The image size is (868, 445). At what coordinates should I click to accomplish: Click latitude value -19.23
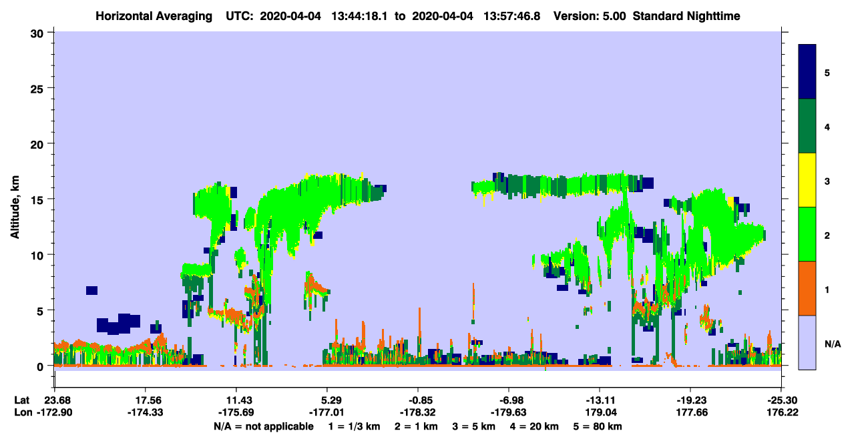[690, 400]
